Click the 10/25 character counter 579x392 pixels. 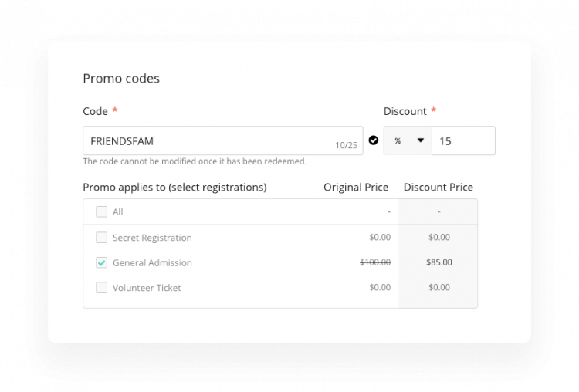coord(346,145)
